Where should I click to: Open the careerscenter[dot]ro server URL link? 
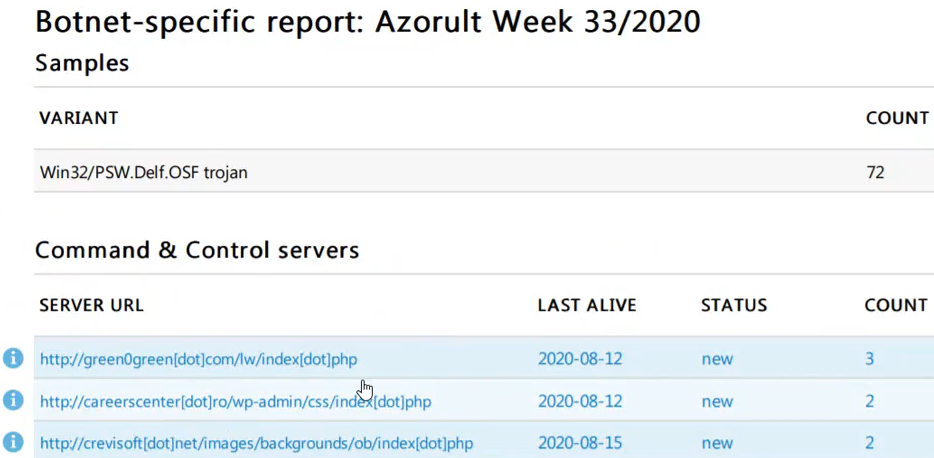tap(235, 401)
